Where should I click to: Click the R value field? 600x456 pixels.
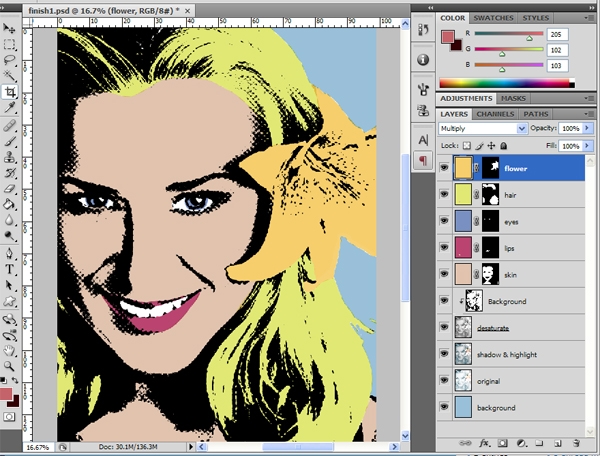pyautogui.click(x=557, y=34)
